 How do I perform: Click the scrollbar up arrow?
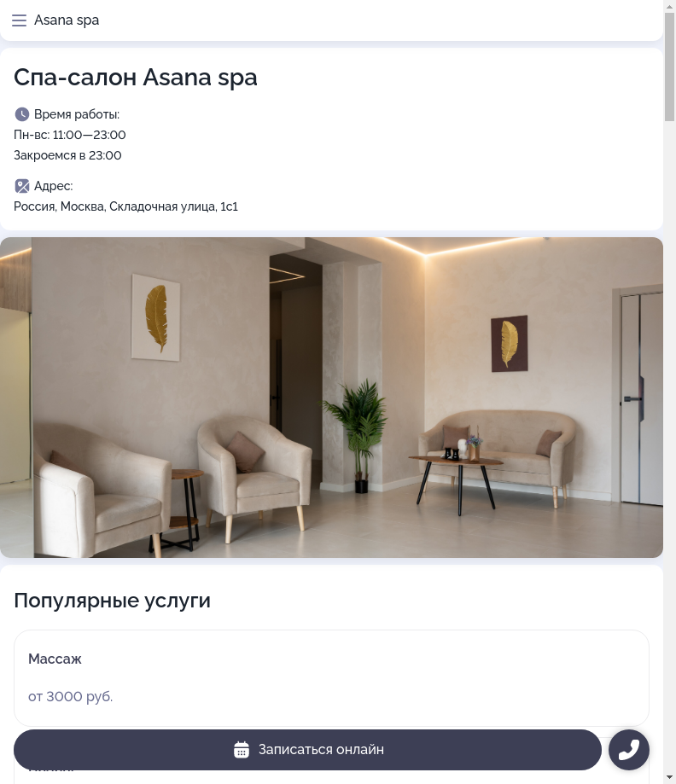tap(669, 6)
